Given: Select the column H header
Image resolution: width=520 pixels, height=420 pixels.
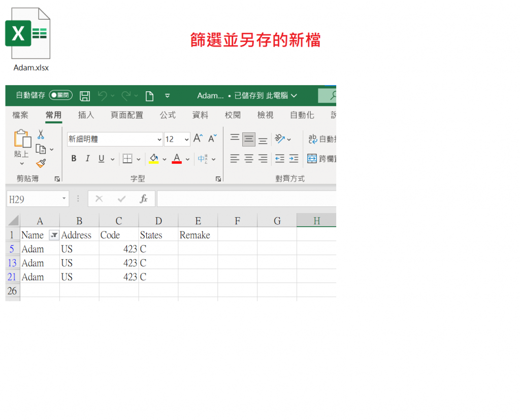Looking at the screenshot, I should tap(316, 221).
